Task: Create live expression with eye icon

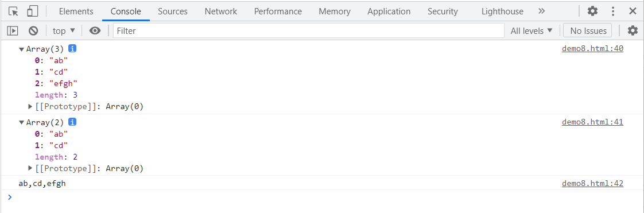Action: (95, 30)
